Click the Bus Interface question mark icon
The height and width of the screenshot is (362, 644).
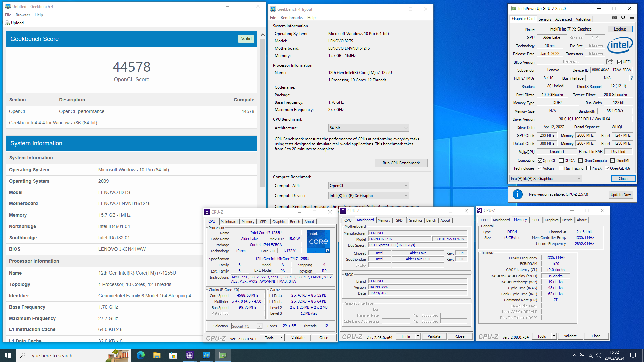pos(631,78)
